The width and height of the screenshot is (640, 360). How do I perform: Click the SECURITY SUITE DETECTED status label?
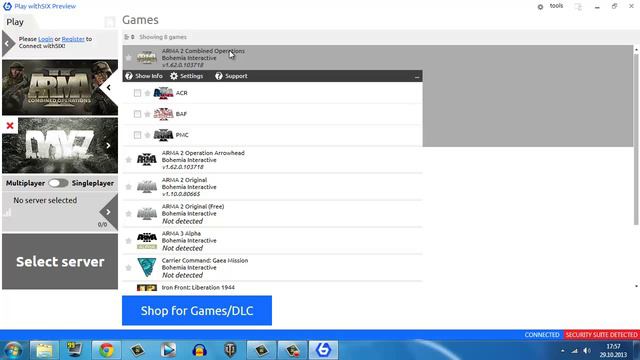click(602, 335)
